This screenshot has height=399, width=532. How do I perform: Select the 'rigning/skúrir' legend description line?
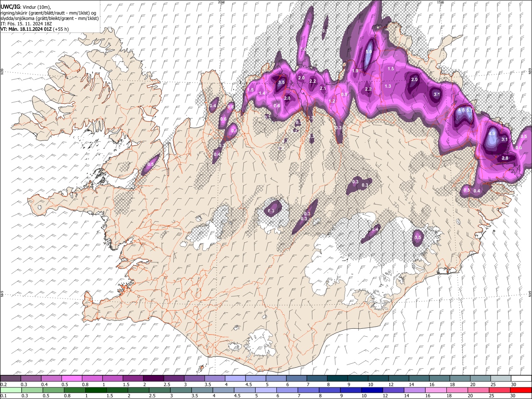48,12
